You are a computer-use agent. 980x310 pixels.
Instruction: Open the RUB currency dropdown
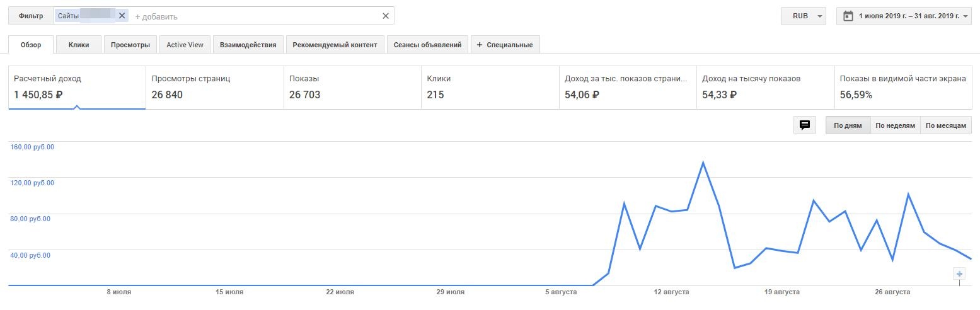[x=803, y=16]
